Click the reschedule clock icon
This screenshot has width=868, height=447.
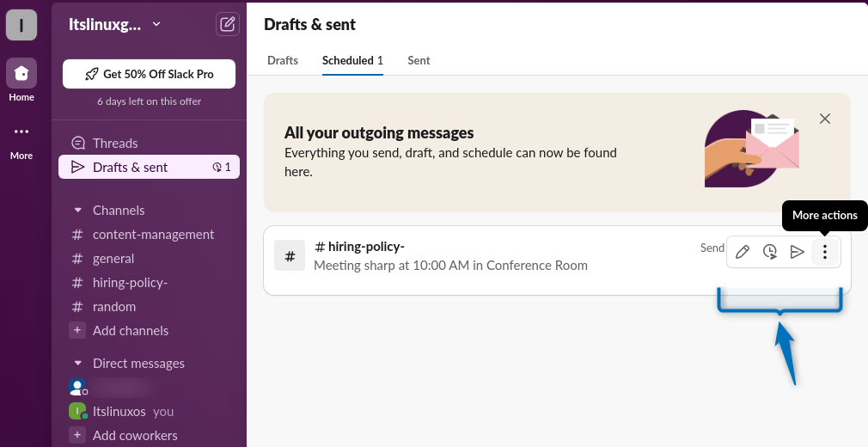tap(770, 252)
